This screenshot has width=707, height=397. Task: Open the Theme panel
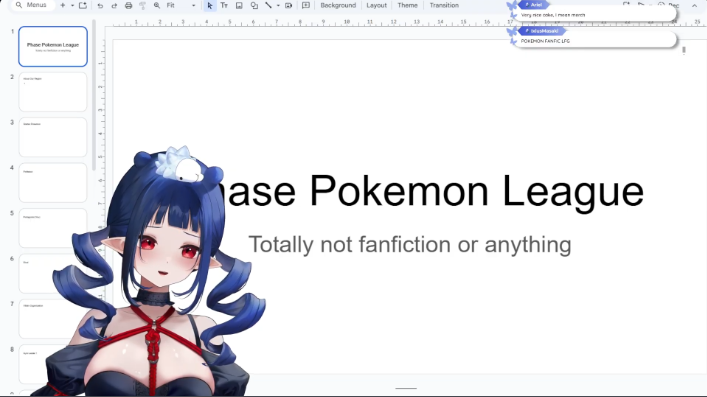[x=407, y=5]
